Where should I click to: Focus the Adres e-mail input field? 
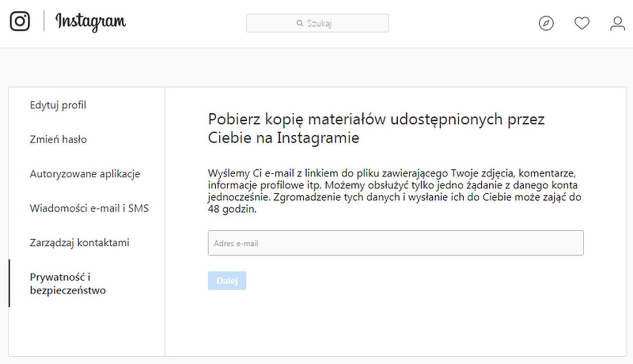coord(395,243)
